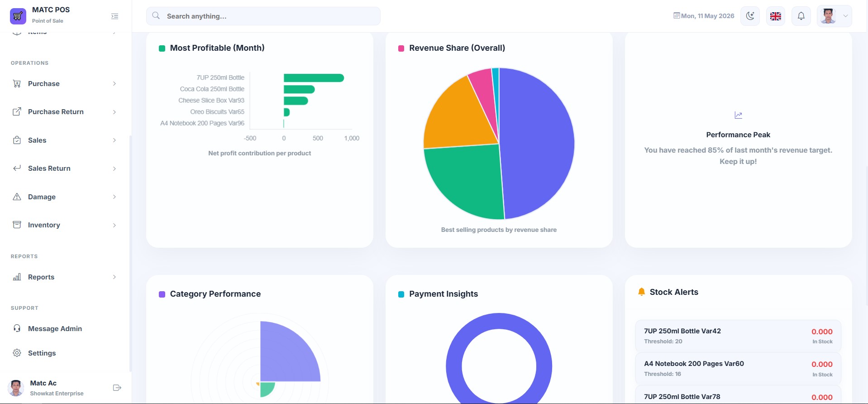The width and height of the screenshot is (868, 404).
Task: Open the user profile avatar menu
Action: point(834,16)
